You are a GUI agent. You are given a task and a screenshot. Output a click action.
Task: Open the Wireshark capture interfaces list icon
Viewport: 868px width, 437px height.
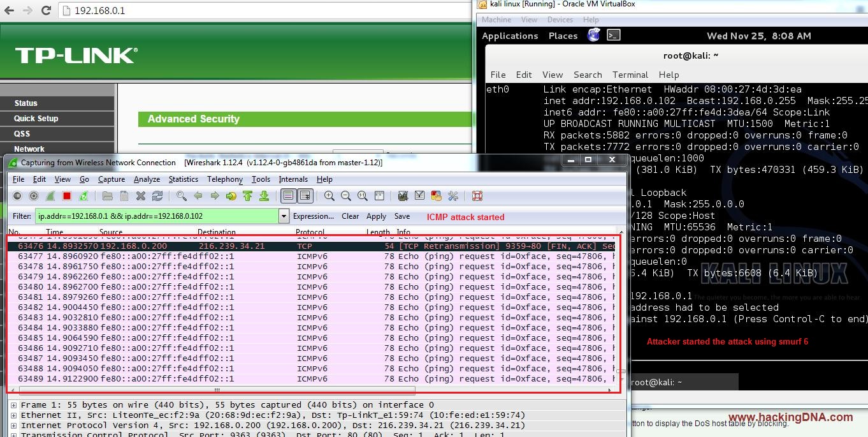pos(18,196)
